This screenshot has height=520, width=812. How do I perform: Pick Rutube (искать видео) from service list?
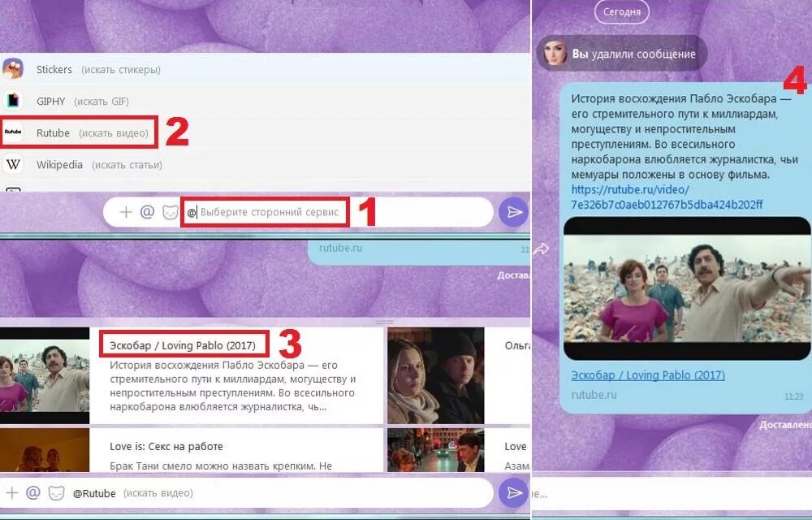click(x=266, y=132)
